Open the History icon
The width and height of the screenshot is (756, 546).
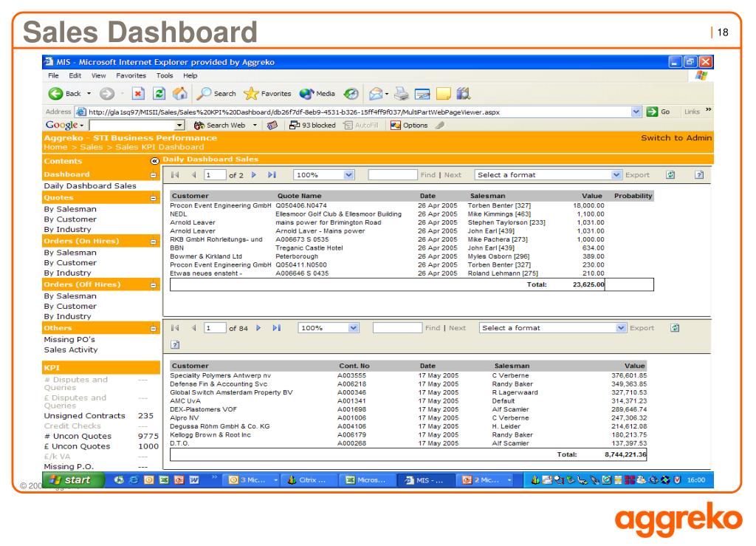pos(351,94)
